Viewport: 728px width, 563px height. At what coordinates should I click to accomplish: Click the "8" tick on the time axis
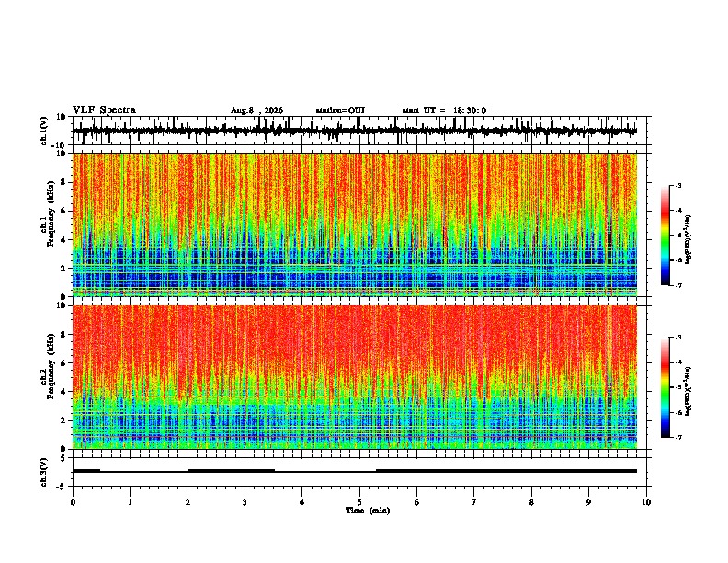(531, 502)
